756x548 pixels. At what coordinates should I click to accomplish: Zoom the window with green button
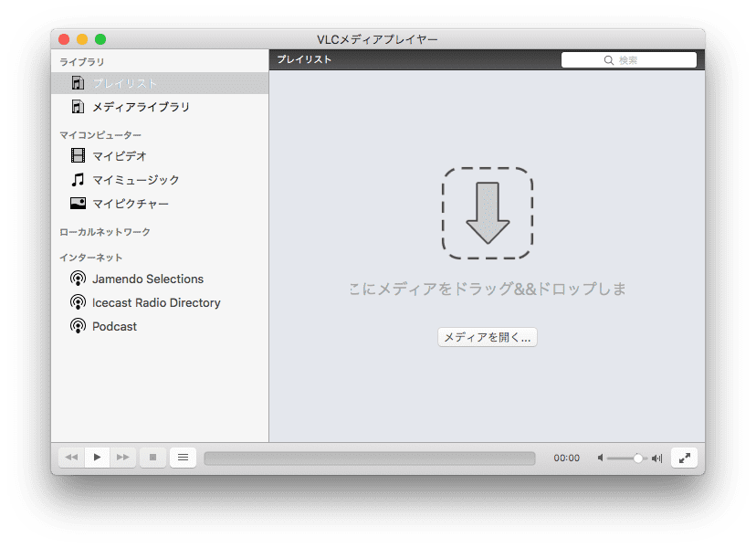(100, 39)
